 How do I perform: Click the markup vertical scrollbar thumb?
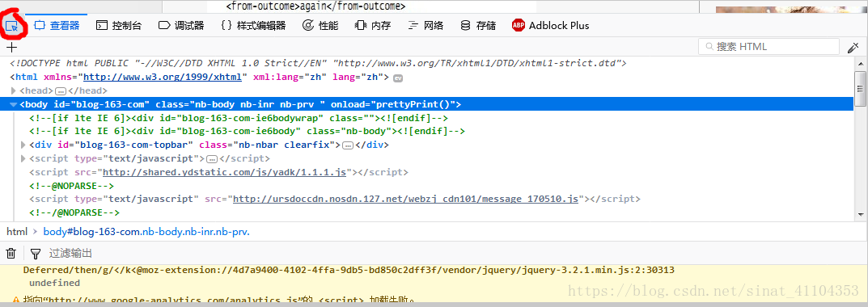point(860,89)
